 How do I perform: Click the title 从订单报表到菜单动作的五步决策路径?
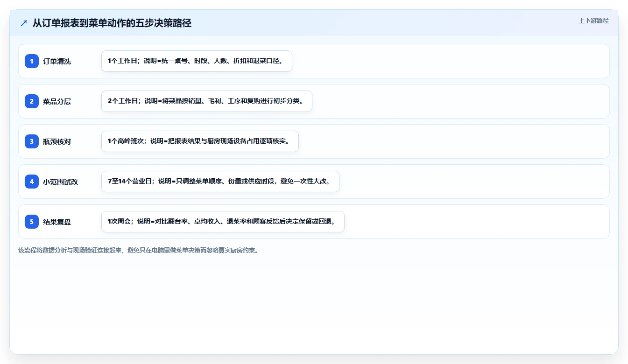(112, 23)
